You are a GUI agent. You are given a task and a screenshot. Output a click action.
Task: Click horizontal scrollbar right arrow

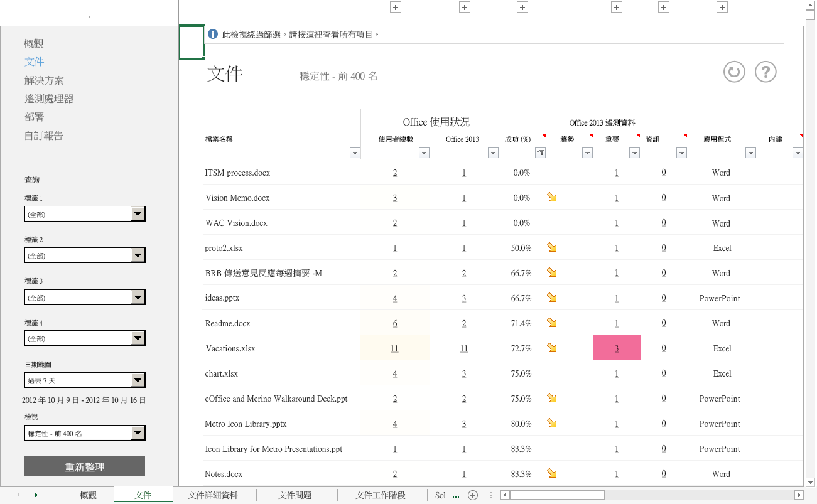799,495
